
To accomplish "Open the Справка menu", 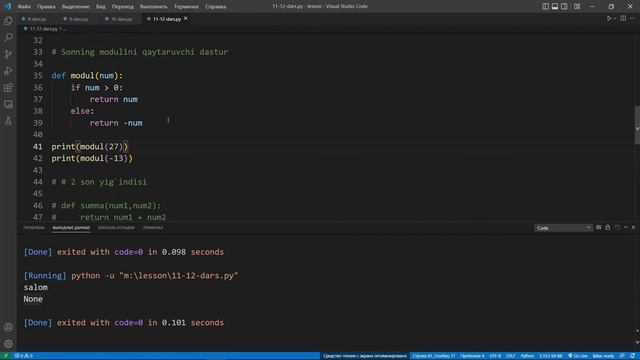I will (x=216, y=7).
